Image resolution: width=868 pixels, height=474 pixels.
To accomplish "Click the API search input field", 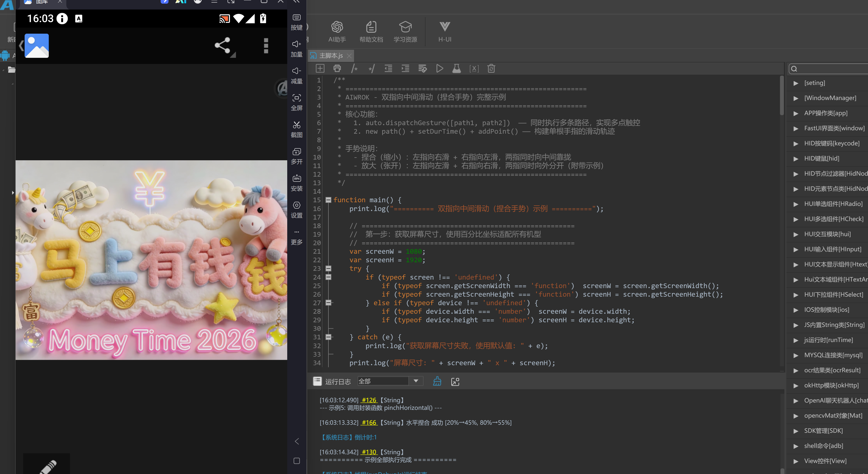I will point(828,69).
